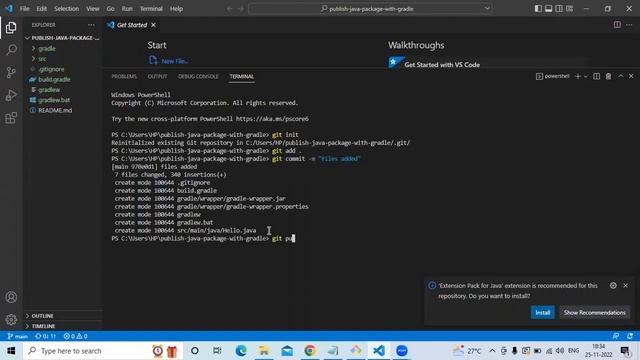640x360 pixels.
Task: Open Get Started with VS Code walkthrough
Action: (442, 64)
